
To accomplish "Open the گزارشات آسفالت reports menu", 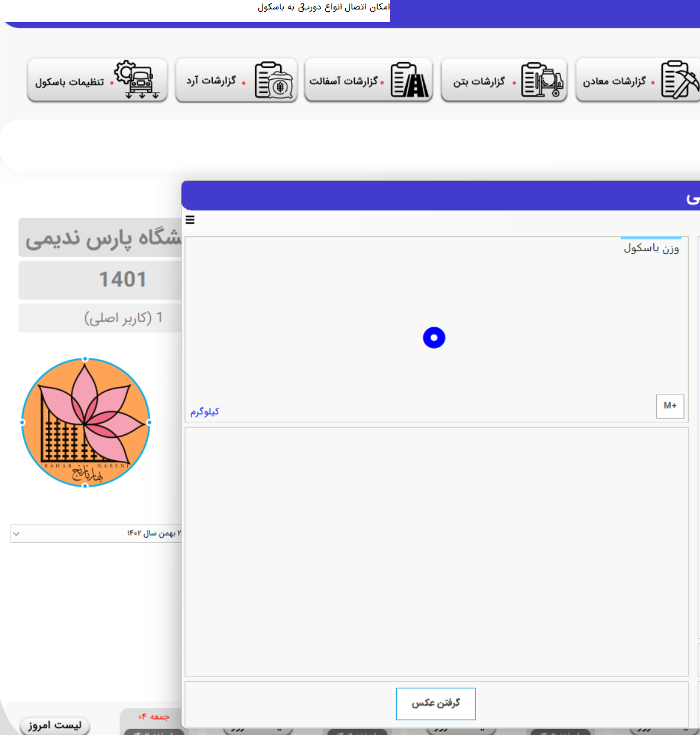I will [343, 81].
